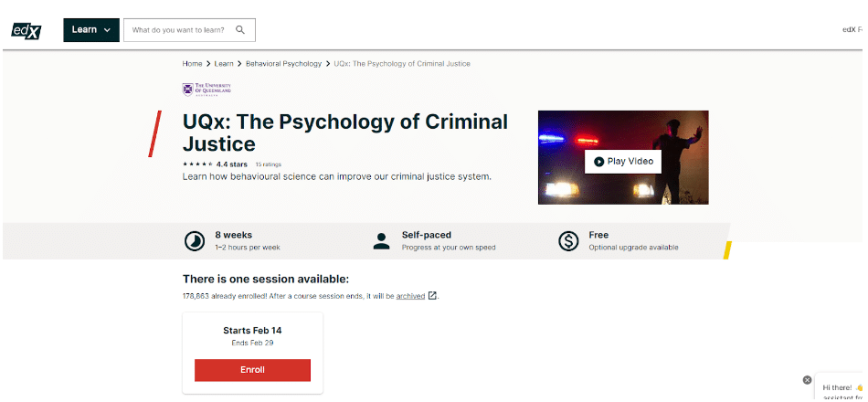Image resolution: width=868 pixels, height=402 pixels.
Task: Click the clock icon beside 8 weeks
Action: coord(195,241)
